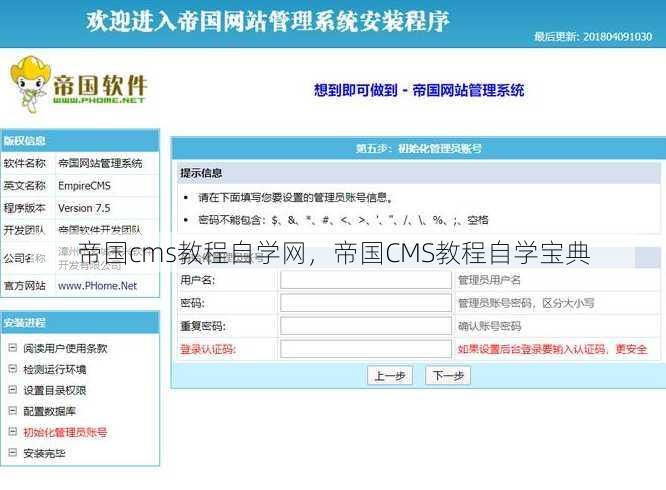
Task: Select the 安装完毕 step
Action: click(44, 453)
